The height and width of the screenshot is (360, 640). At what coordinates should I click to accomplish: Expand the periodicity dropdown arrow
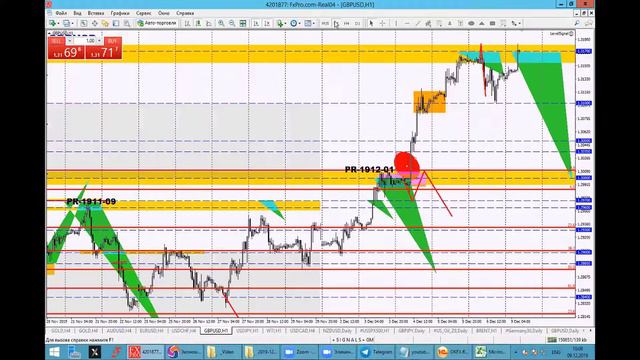click(299, 24)
